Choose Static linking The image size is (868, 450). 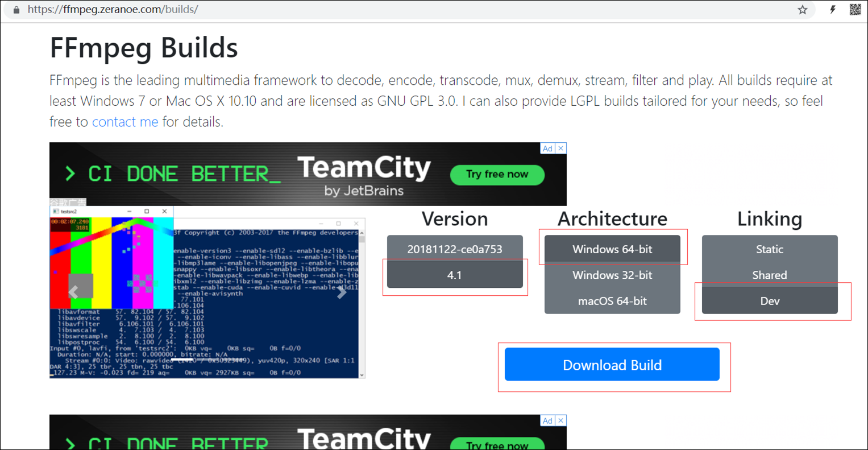click(769, 249)
